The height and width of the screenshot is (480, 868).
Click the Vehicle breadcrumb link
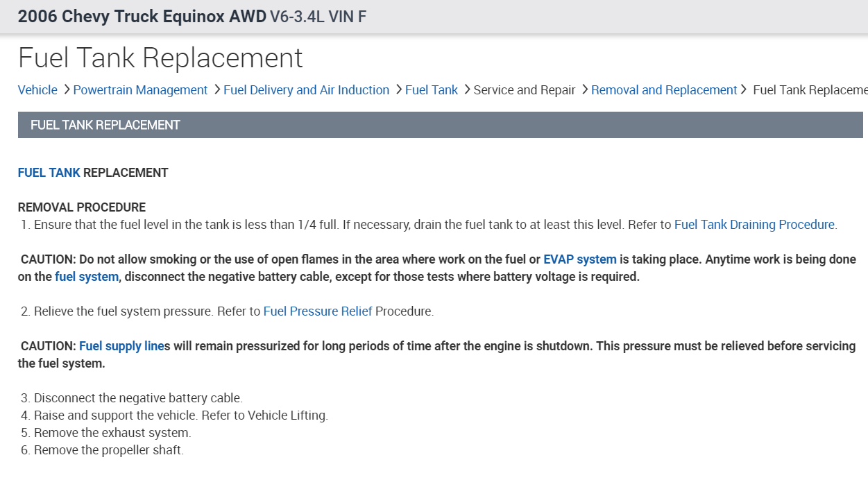(37, 90)
